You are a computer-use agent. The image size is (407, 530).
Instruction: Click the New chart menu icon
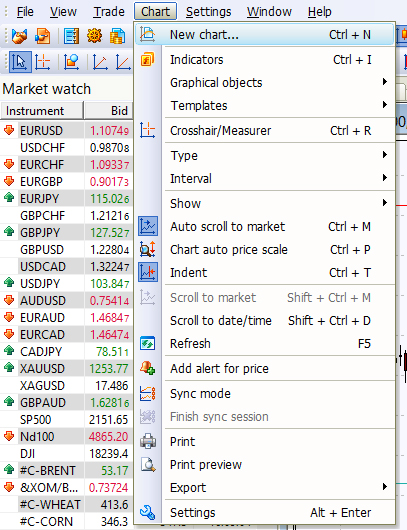click(148, 34)
